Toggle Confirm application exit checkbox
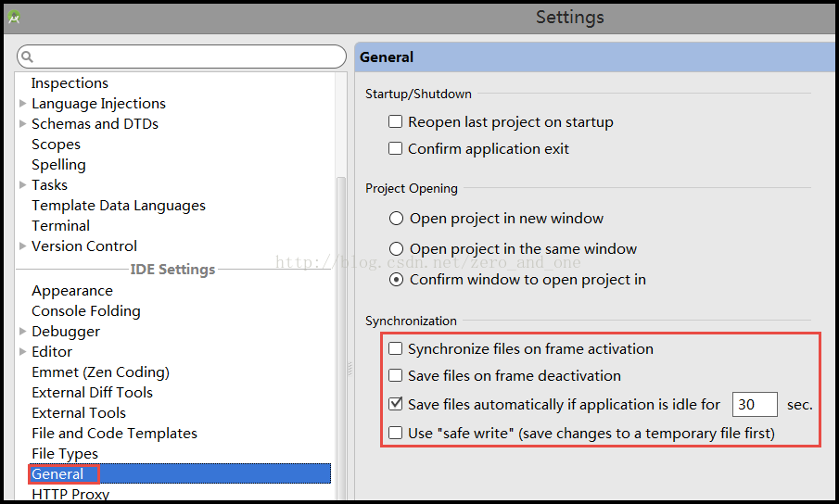Viewport: 839px width, 504px height. pyautogui.click(x=396, y=148)
